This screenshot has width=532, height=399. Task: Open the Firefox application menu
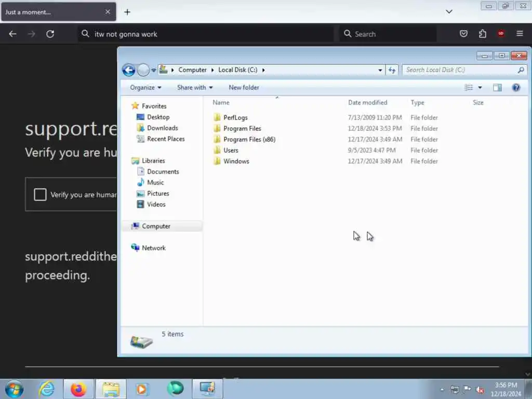[520, 34]
